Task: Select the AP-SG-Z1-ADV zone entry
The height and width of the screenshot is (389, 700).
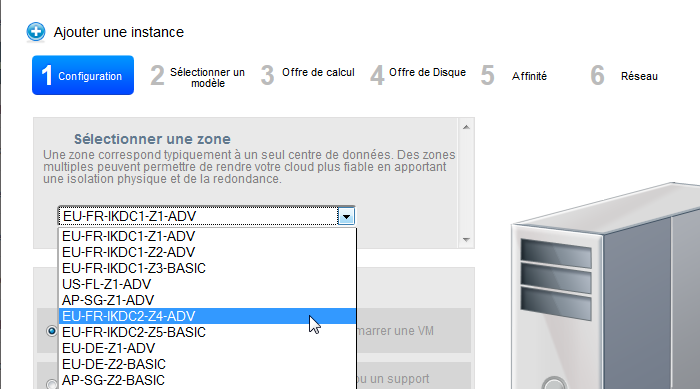Action: [208, 300]
